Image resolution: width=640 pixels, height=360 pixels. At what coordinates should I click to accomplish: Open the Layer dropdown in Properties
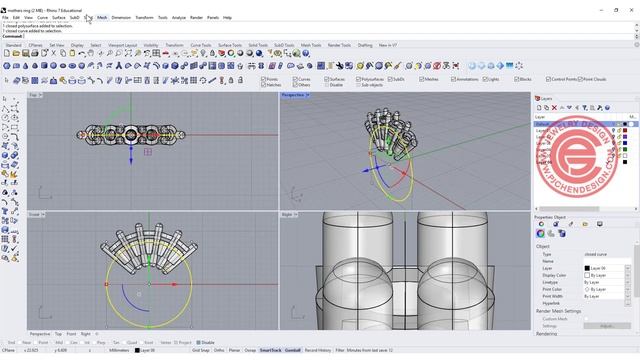(x=628, y=268)
